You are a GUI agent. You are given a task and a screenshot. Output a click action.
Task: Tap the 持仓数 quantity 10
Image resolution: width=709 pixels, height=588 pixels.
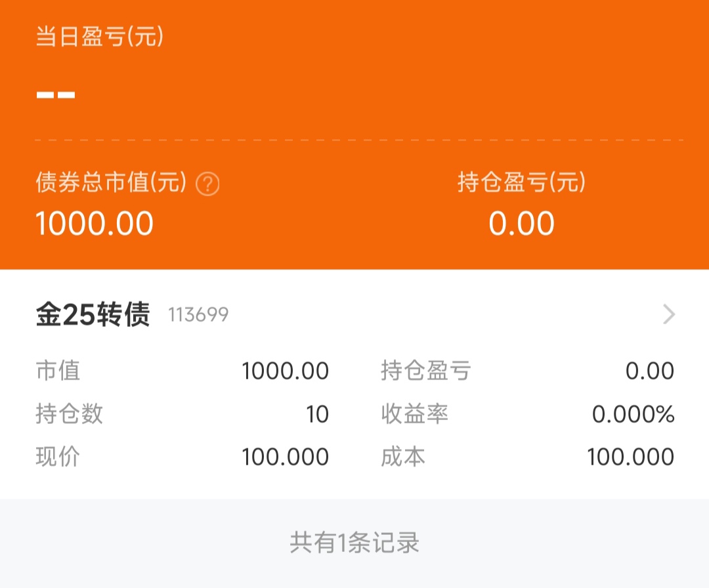click(x=317, y=415)
